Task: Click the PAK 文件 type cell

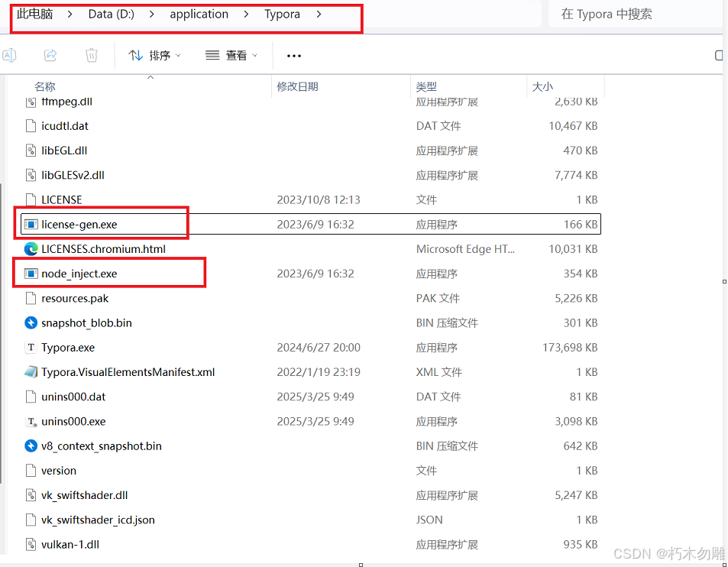Action: tap(438, 298)
